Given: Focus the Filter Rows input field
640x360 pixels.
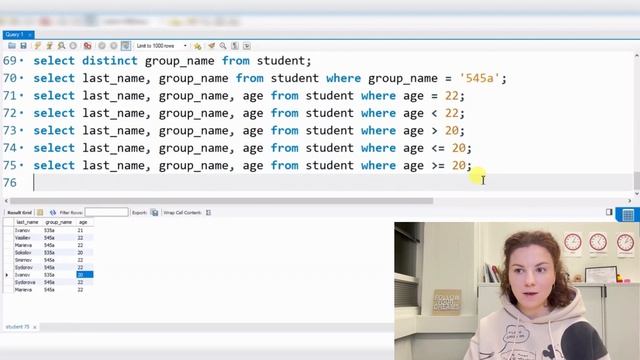Looking at the screenshot, I should (107, 212).
